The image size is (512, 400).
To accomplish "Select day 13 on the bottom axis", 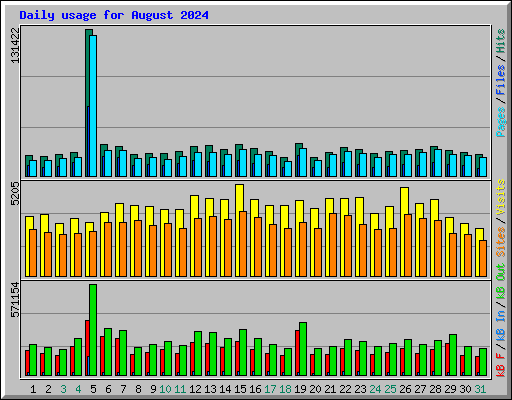I will 210,389.
